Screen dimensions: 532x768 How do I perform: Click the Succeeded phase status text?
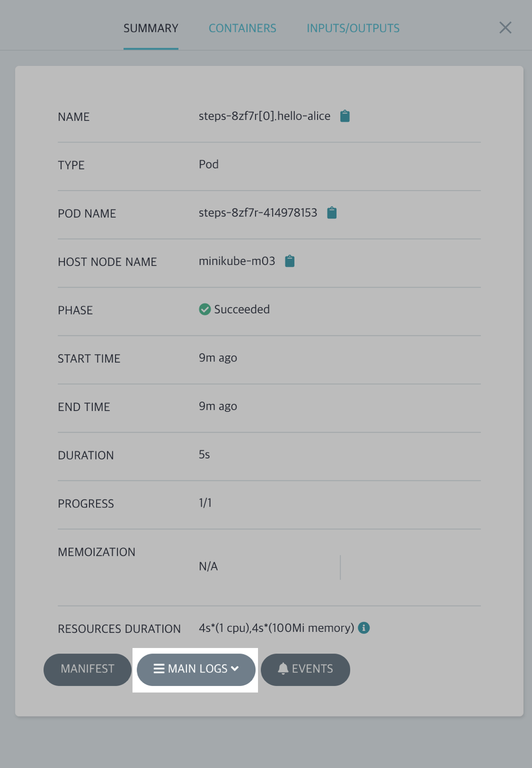242,309
